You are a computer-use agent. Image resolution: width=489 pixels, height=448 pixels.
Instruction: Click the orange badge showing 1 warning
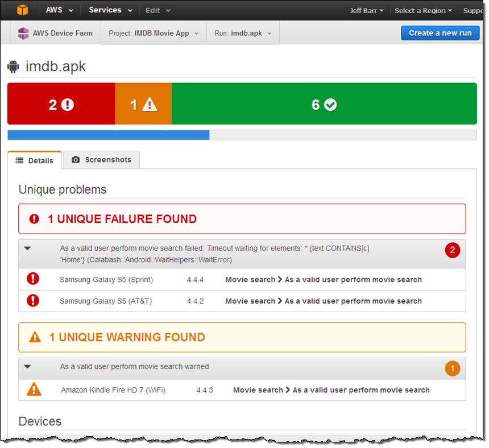(x=453, y=368)
